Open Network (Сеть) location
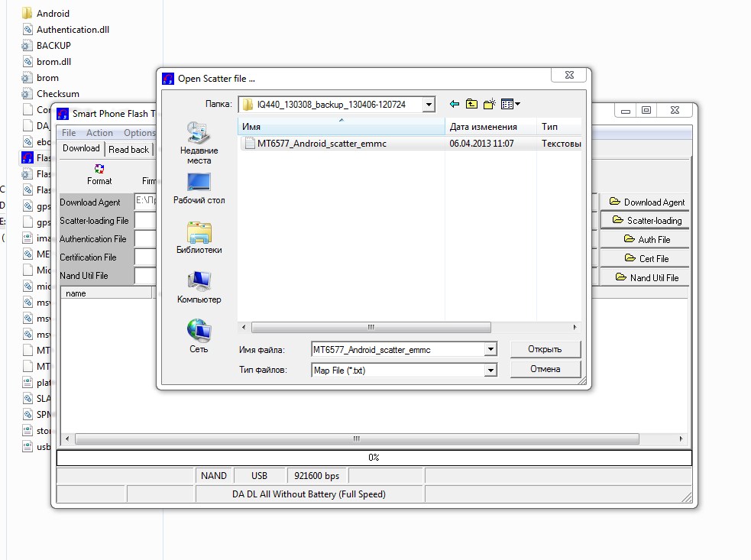This screenshot has width=751, height=560. click(199, 336)
